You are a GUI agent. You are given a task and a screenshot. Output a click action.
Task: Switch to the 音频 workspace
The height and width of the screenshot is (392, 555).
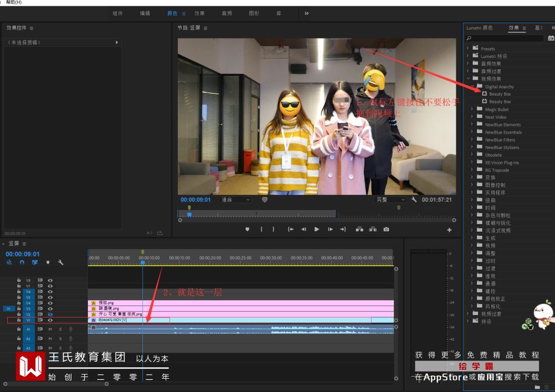point(227,13)
